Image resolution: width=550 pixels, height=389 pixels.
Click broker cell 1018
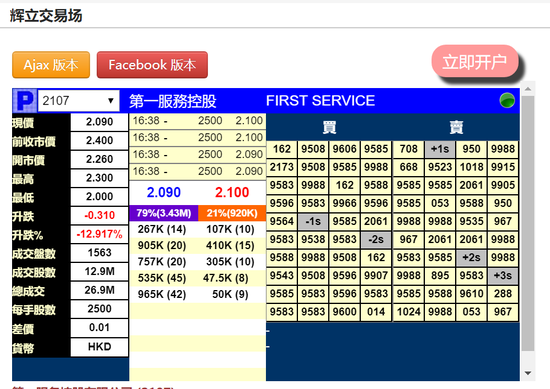pyautogui.click(x=471, y=167)
